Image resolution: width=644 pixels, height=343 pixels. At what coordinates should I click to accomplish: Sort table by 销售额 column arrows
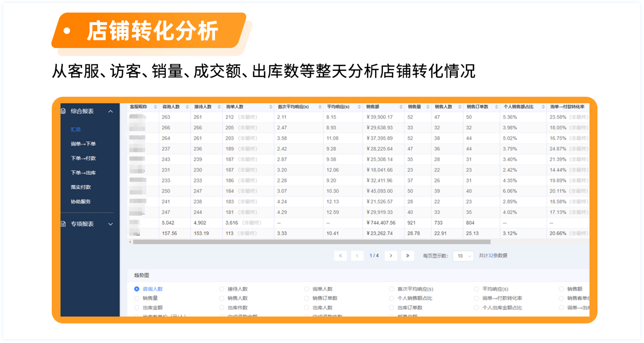tap(401, 107)
